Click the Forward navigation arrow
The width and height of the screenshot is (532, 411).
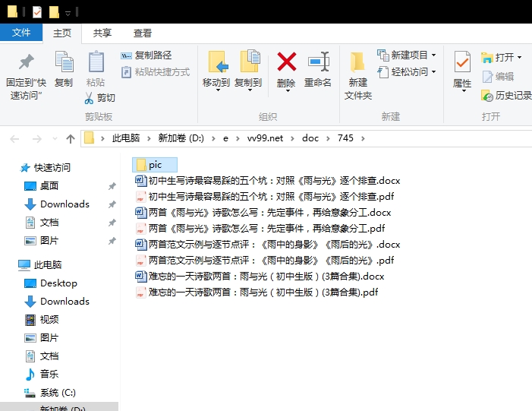36,138
